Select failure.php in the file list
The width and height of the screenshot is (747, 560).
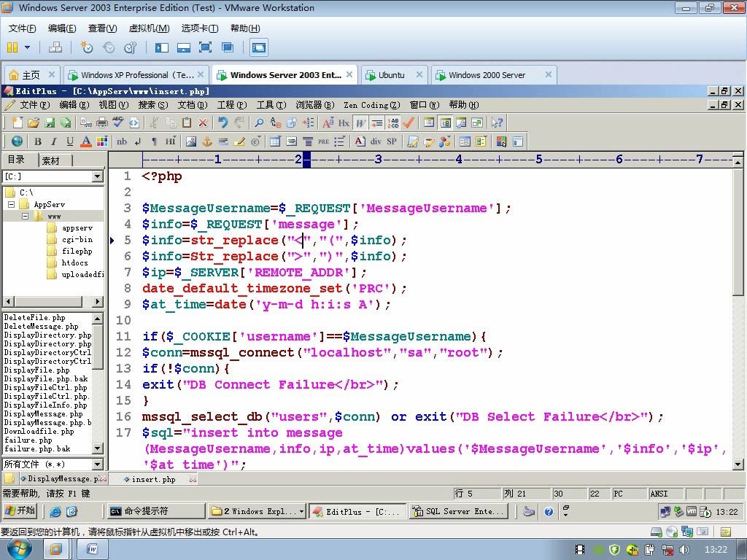(28, 440)
